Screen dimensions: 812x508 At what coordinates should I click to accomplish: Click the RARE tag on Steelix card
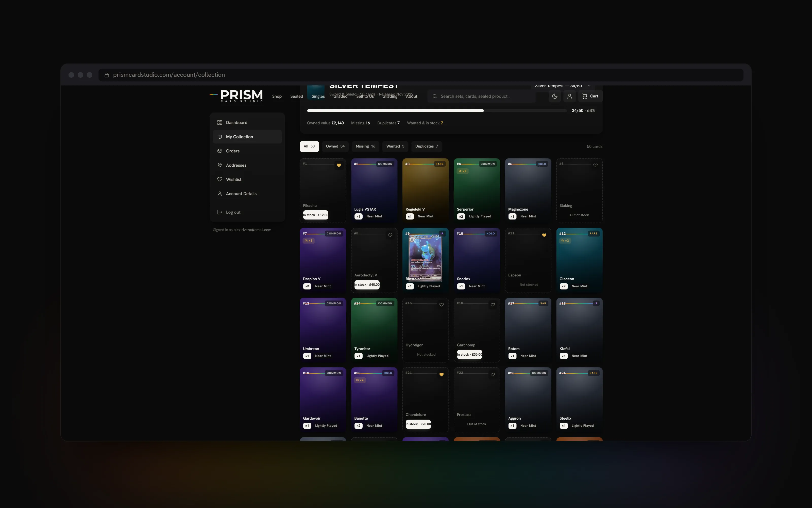click(593, 373)
